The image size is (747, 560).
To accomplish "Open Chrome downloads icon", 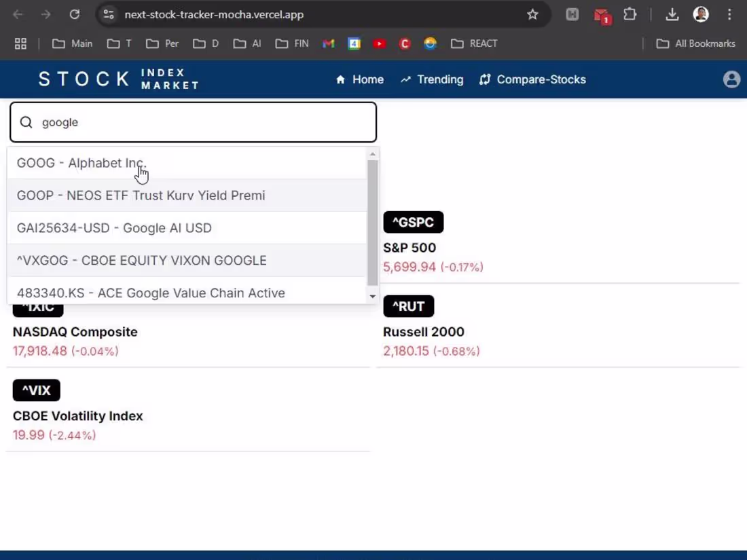I will tap(672, 14).
